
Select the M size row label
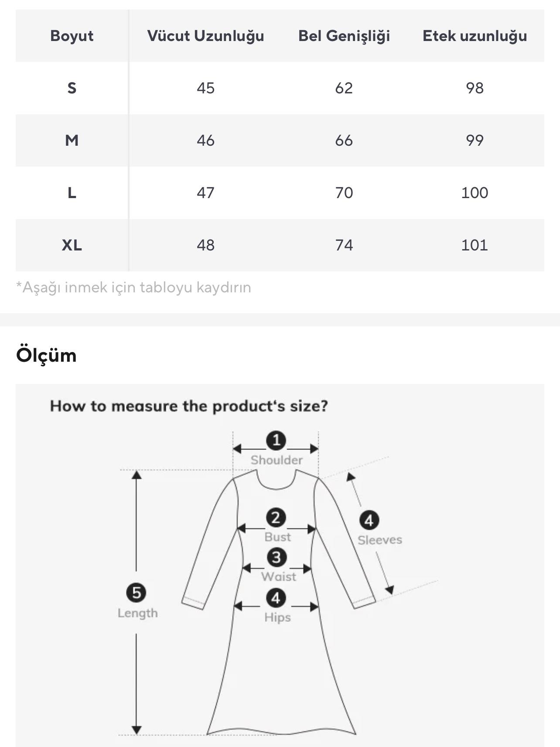point(72,140)
